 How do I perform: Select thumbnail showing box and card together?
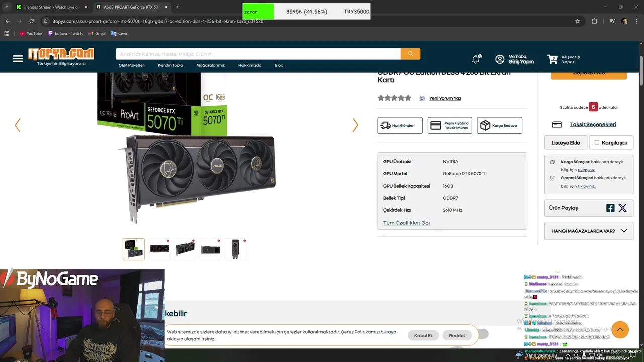pos(134,249)
